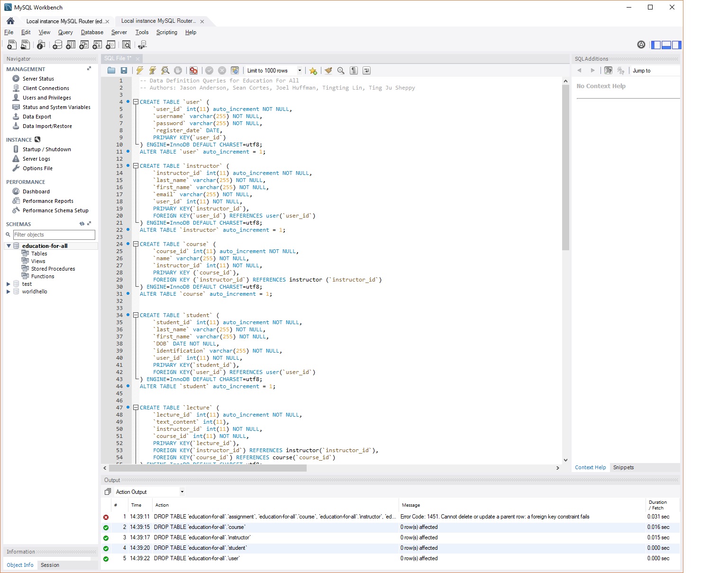This screenshot has width=728, height=573.
Task: Open Workbench preferences gear icon
Action: [641, 45]
